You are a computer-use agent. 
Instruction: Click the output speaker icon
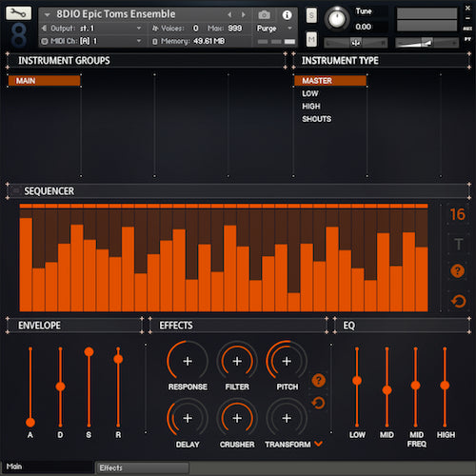[x=44, y=29]
